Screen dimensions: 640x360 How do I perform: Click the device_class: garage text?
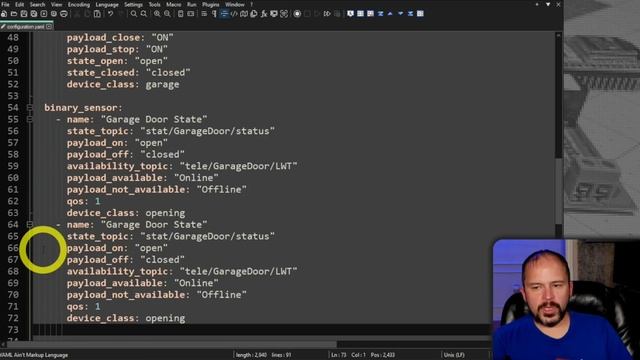[123, 84]
